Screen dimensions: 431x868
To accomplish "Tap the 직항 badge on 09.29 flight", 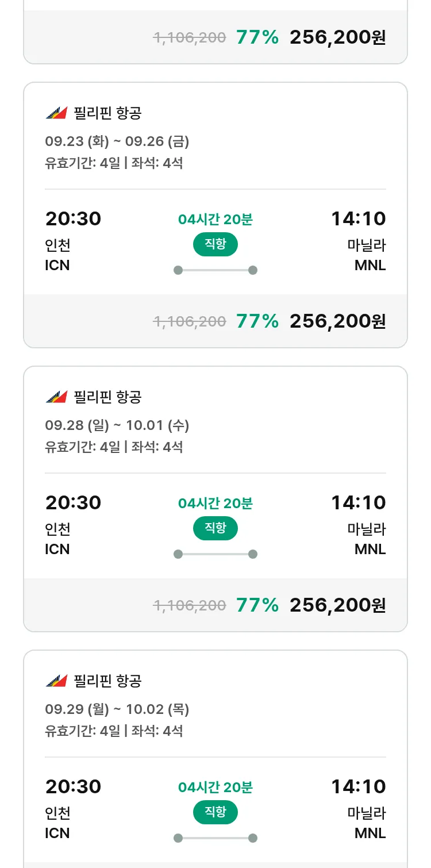I will click(215, 812).
